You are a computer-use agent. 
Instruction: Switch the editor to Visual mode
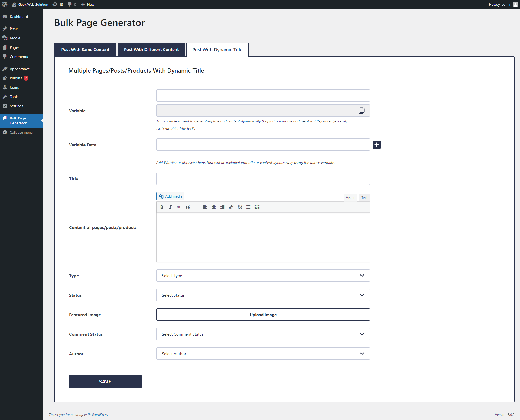coord(350,198)
